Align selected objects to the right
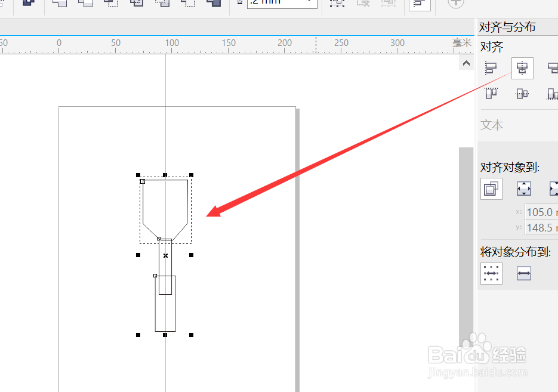 pyautogui.click(x=553, y=67)
